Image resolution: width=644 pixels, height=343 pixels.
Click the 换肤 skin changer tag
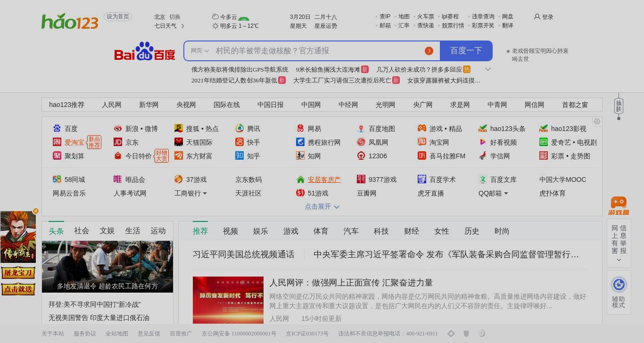tap(619, 106)
